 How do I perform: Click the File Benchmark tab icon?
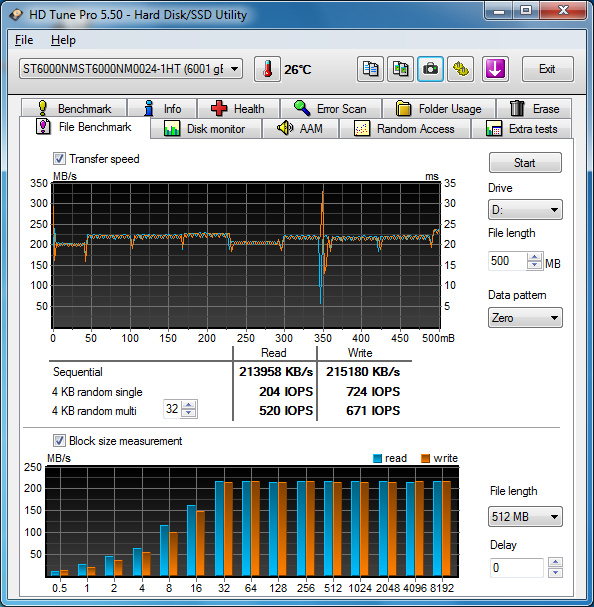coord(43,127)
